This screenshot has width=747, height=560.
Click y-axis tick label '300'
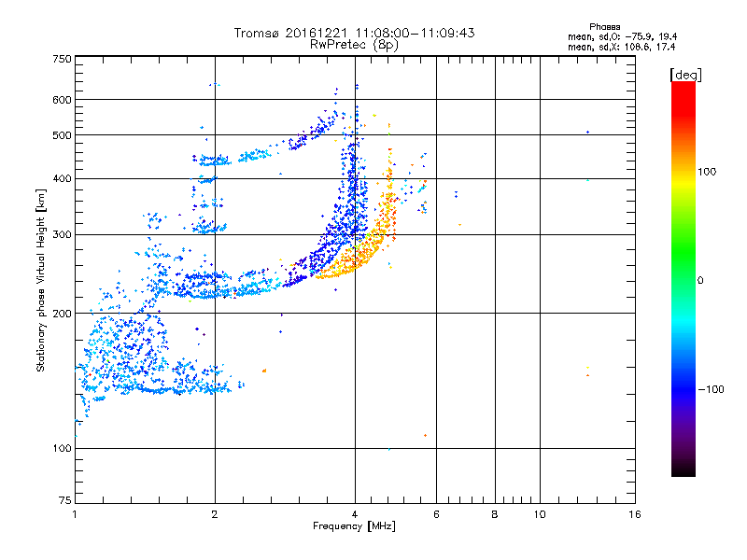(63, 235)
